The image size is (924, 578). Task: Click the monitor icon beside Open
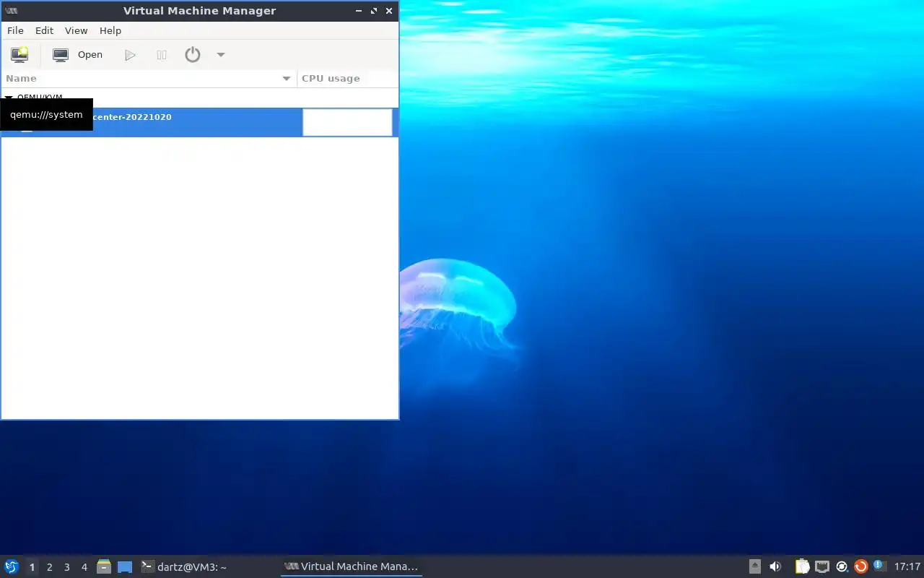61,55
